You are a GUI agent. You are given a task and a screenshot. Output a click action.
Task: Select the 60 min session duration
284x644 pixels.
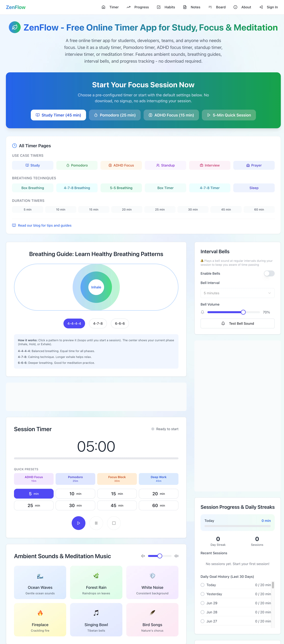(x=159, y=505)
